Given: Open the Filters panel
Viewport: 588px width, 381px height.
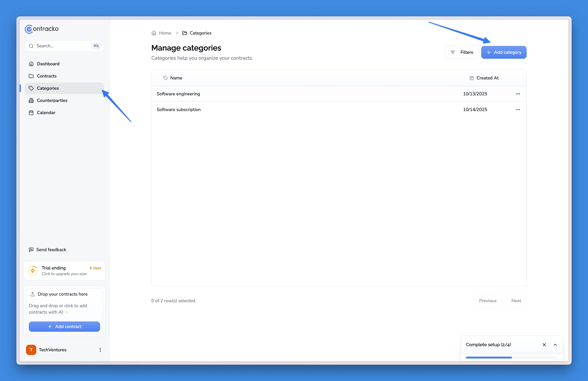Looking at the screenshot, I should click(x=462, y=52).
